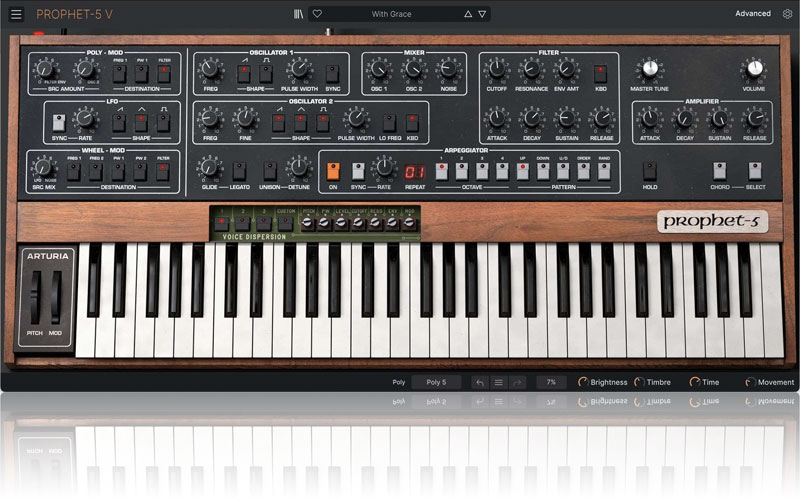Select the Arpeggiator RAND pattern
The image size is (800, 500).
pyautogui.click(x=604, y=171)
